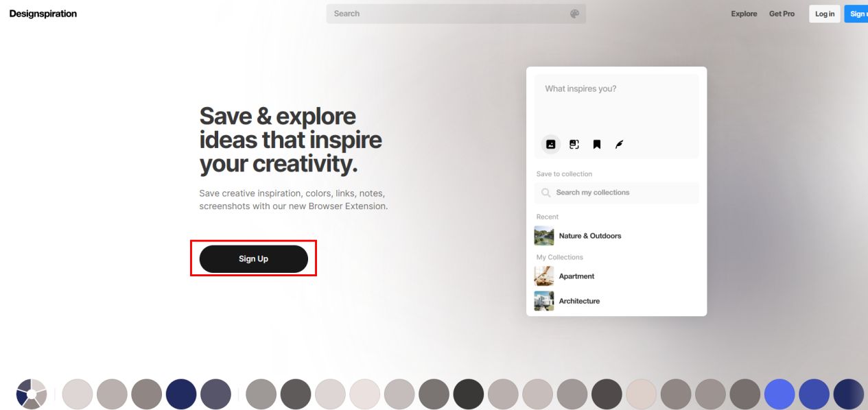Click the 'What inspires you?' text area
The image size is (868, 410).
click(x=617, y=103)
